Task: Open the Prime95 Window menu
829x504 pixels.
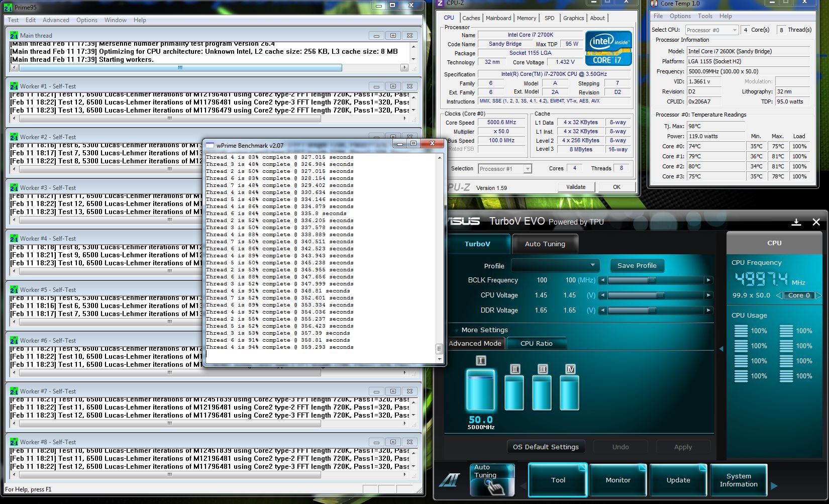Action: (x=116, y=20)
